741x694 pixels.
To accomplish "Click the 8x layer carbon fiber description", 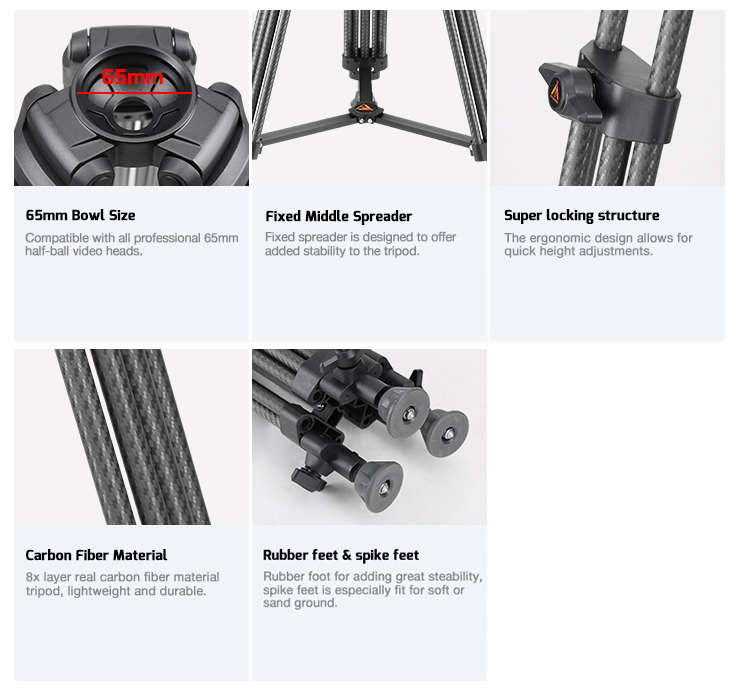I will point(122,584).
